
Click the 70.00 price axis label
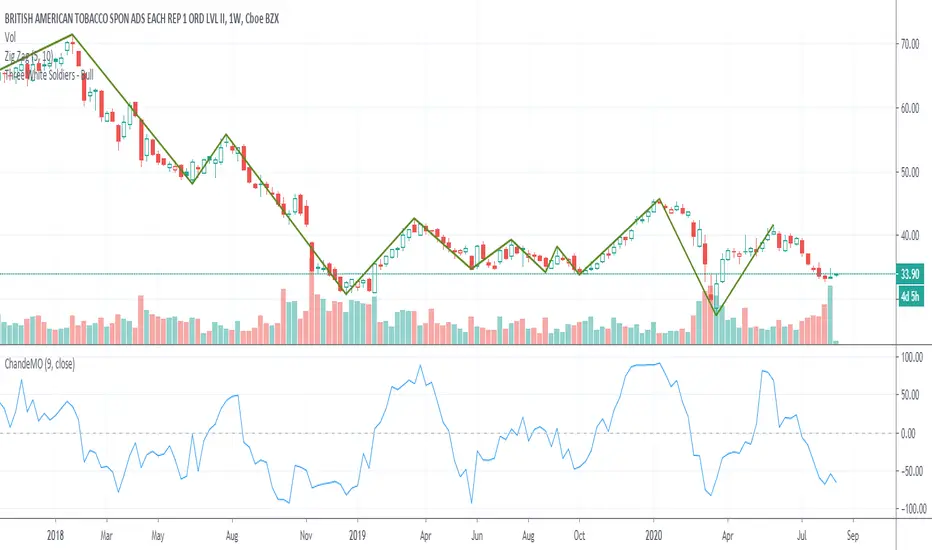(x=910, y=44)
